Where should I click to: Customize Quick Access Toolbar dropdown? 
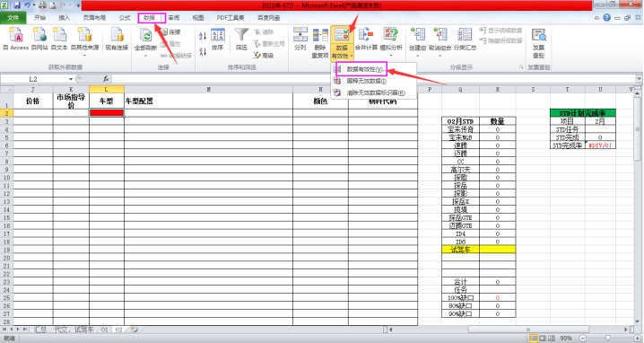pos(78,5)
